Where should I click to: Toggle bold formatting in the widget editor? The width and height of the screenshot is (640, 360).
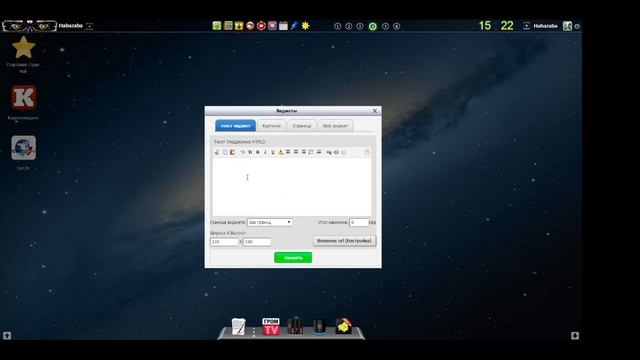pos(258,152)
